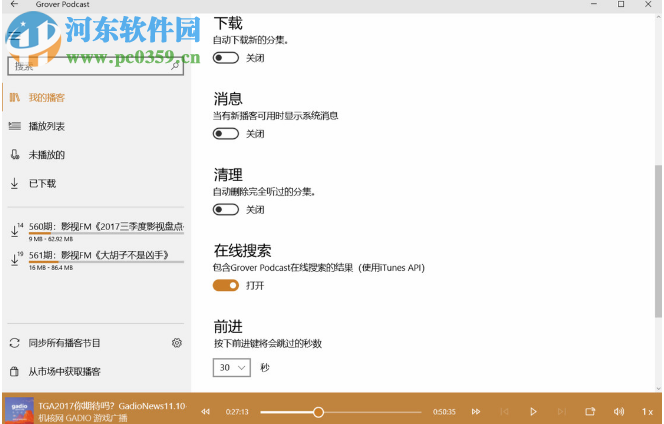Image resolution: width=664 pixels, height=424 pixels.
Task: Click the rewind button in player bar
Action: pos(205,412)
